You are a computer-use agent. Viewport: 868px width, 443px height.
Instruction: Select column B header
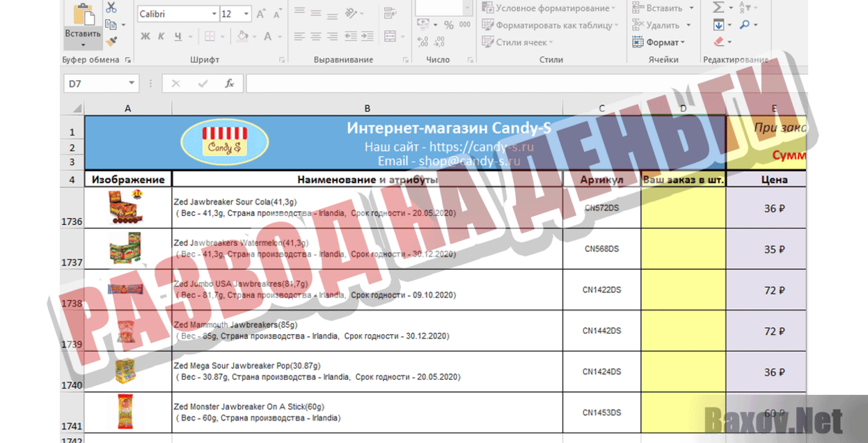367,108
